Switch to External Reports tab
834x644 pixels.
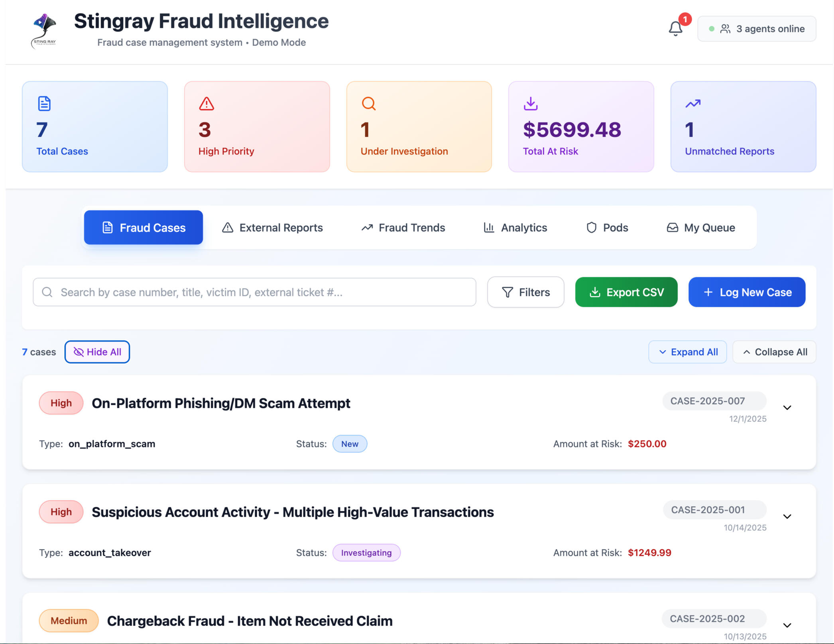pyautogui.click(x=272, y=228)
